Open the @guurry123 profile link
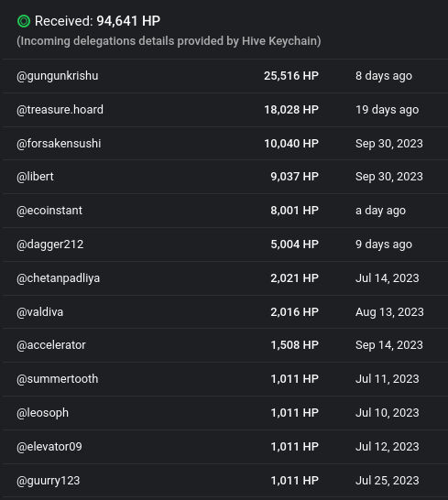 pyautogui.click(x=49, y=481)
